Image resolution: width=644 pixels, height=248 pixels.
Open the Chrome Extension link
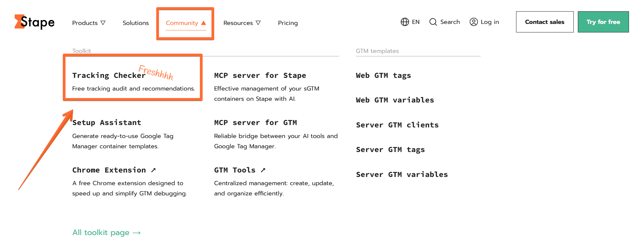[x=109, y=170]
